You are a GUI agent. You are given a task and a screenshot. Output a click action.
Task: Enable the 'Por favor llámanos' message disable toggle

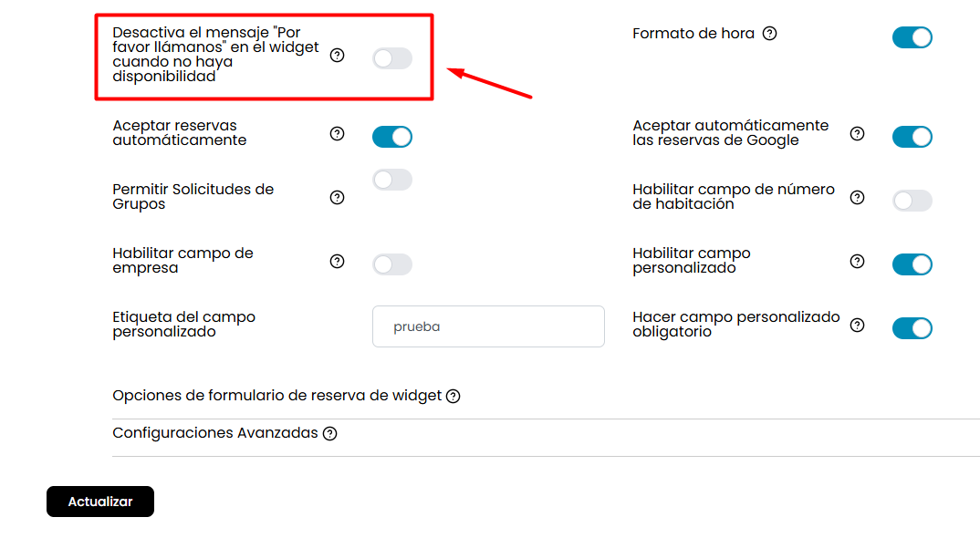(x=391, y=58)
